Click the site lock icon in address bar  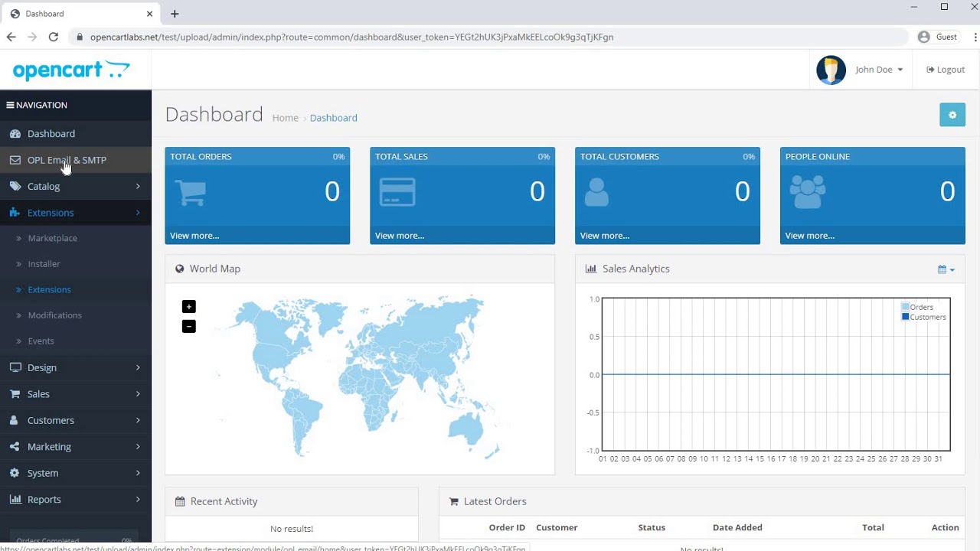pos(80,37)
